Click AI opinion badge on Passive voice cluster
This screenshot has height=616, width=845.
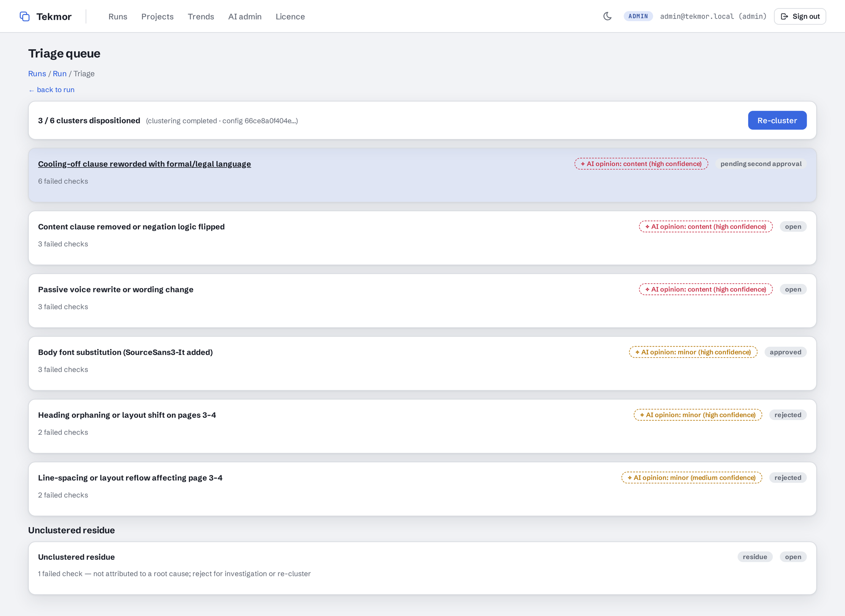(x=706, y=289)
